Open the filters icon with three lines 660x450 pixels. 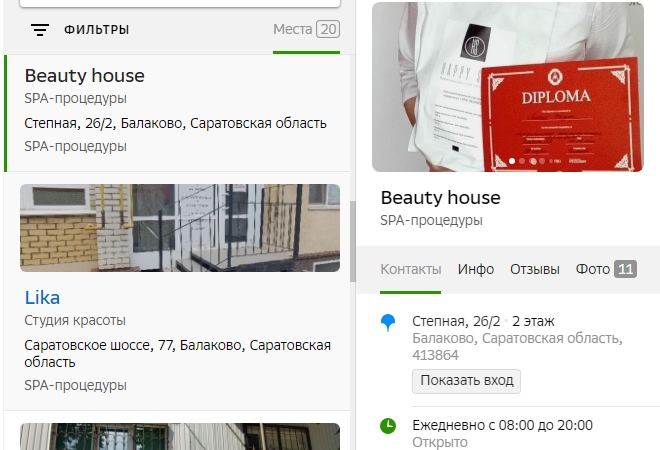point(40,30)
